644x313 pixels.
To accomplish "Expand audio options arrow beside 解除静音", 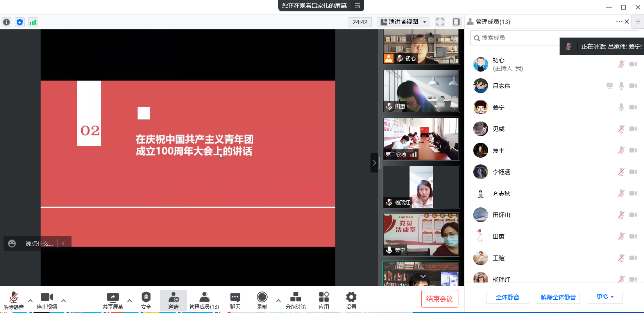I will [30, 300].
